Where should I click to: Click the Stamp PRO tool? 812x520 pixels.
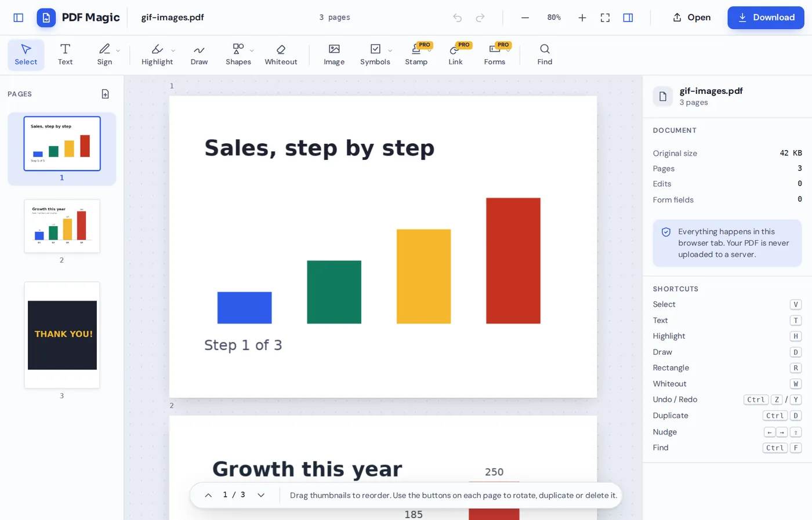pyautogui.click(x=416, y=54)
